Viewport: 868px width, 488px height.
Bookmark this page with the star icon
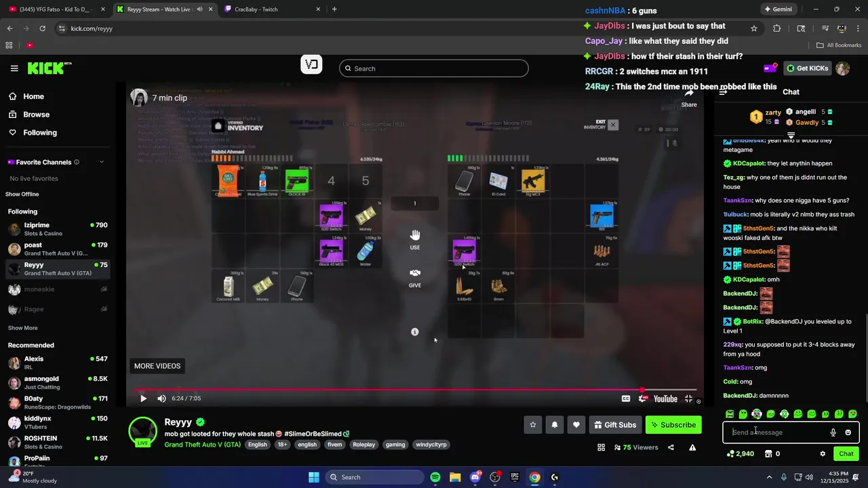click(x=753, y=28)
